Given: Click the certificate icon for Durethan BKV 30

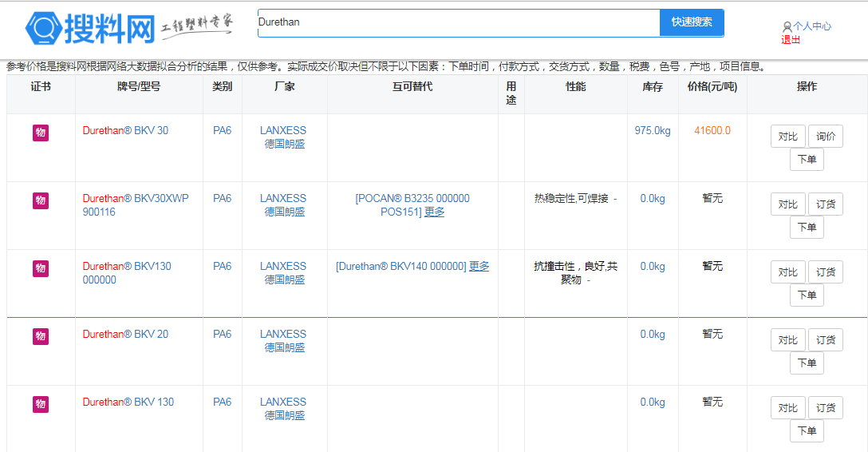Looking at the screenshot, I should coord(41,133).
